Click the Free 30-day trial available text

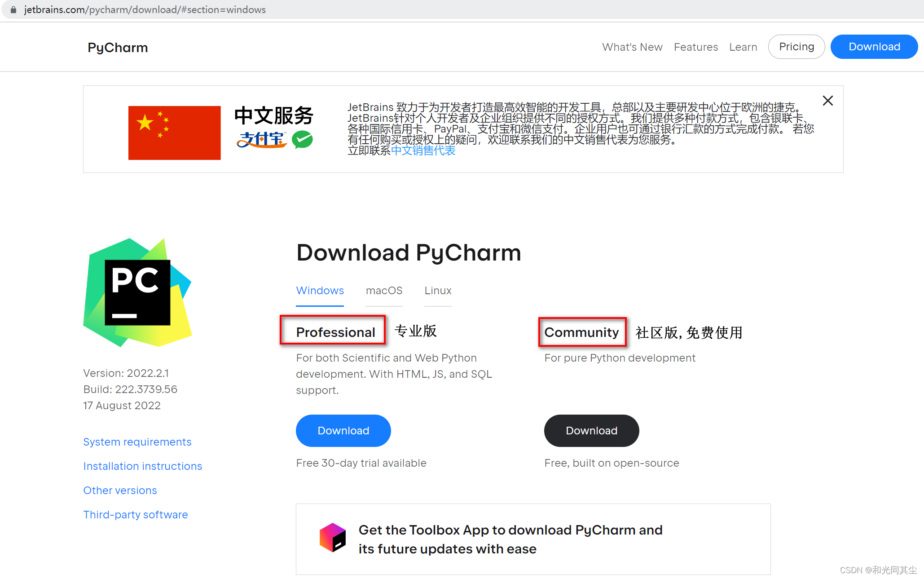(361, 463)
